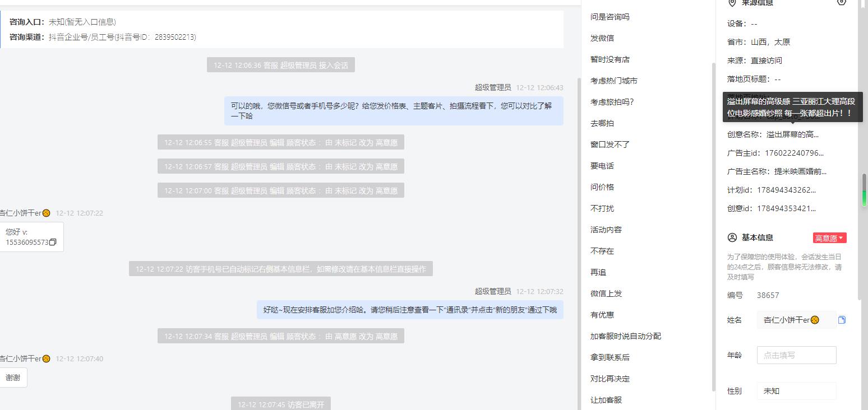Pick quick reply 加客服时说自动分配
Screen dimensions: 868x410
tap(625, 336)
